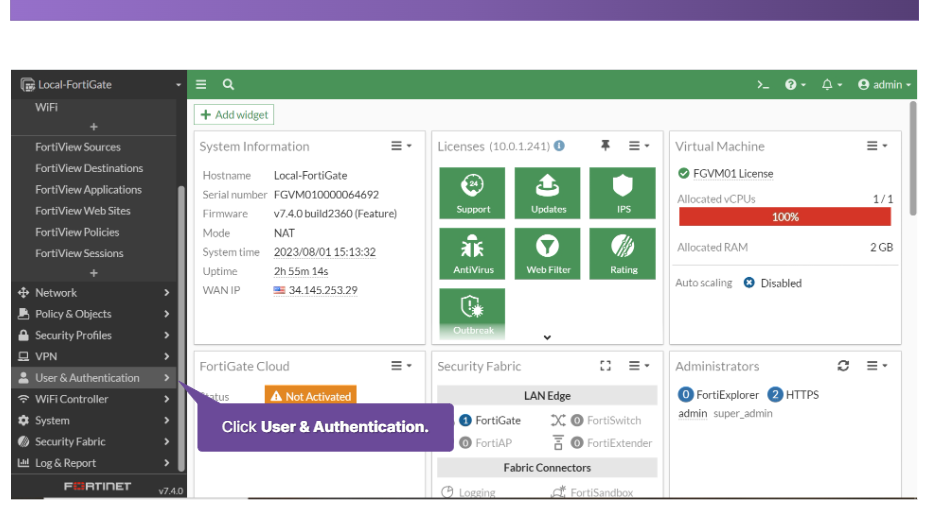Viewport: 925px width, 513px height.
Task: Click the FortiGate entry in LAN Edge
Action: coord(490,420)
